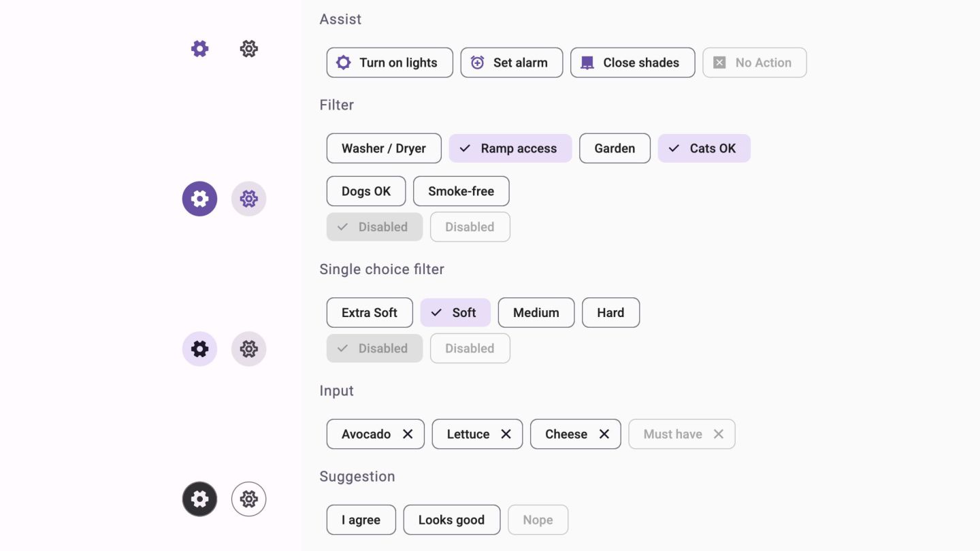Image resolution: width=980 pixels, height=551 pixels.
Task: Enable the Washer / Dryer filter chip
Action: click(x=383, y=148)
